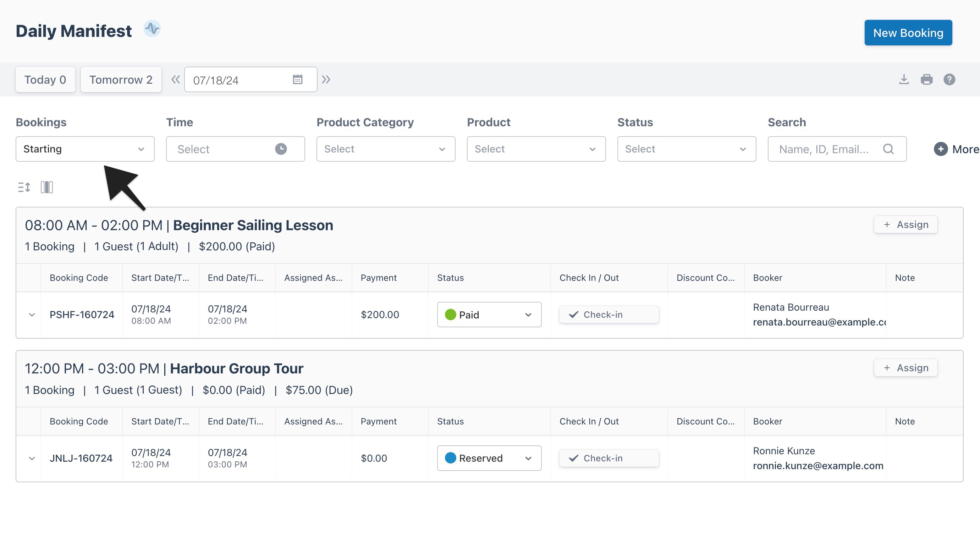Image resolution: width=980 pixels, height=539 pixels.
Task: Open the Product Category dropdown
Action: (386, 149)
